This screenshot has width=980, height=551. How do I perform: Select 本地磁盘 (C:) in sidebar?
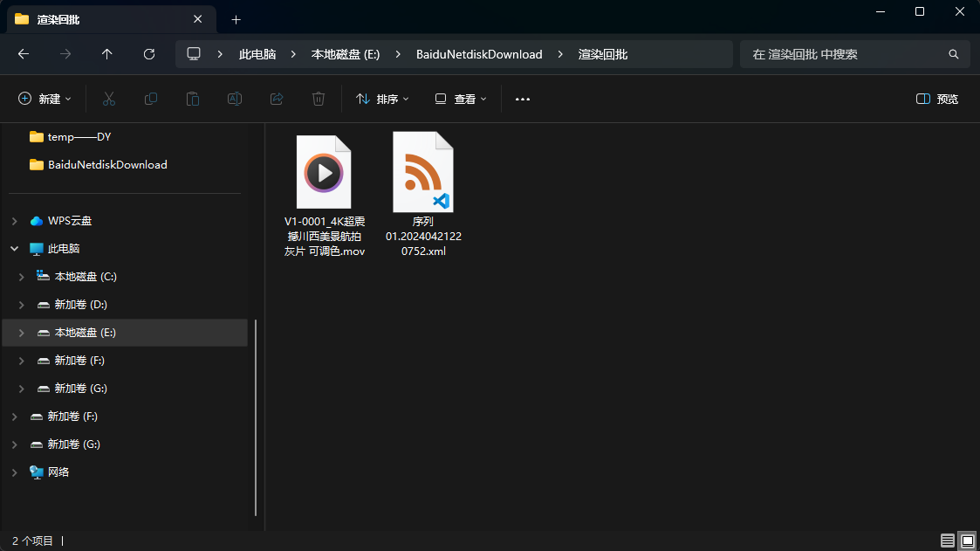coord(86,277)
